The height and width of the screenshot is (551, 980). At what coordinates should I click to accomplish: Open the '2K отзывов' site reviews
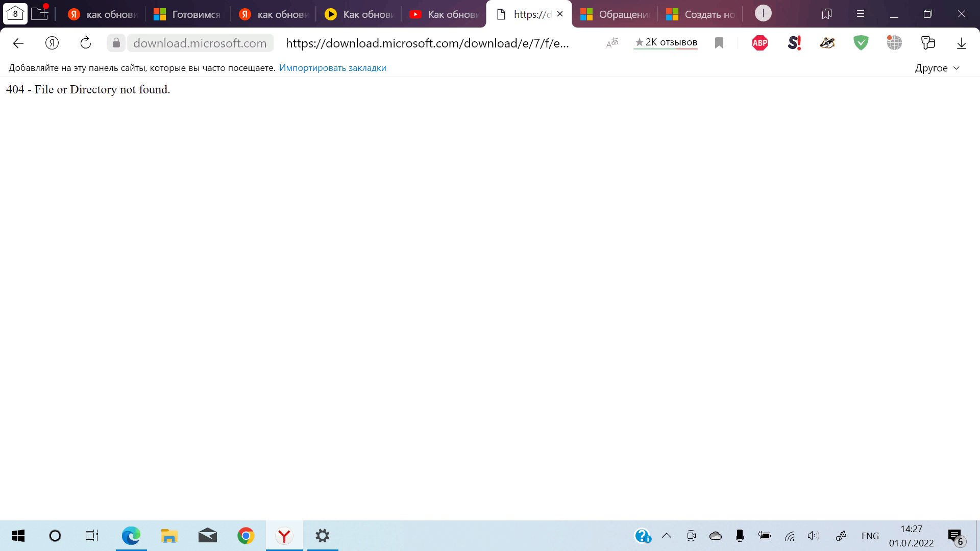[x=666, y=42]
